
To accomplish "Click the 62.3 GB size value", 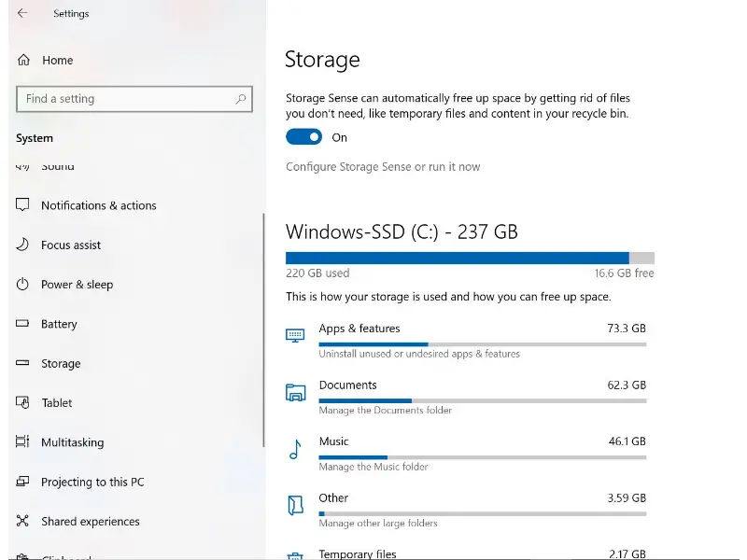I will coord(627,385).
